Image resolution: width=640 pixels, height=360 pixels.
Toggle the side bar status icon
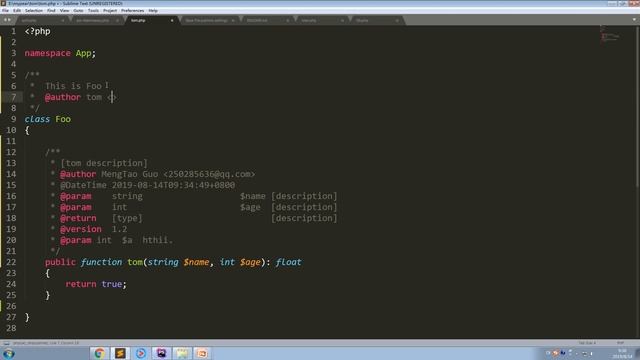point(6,343)
